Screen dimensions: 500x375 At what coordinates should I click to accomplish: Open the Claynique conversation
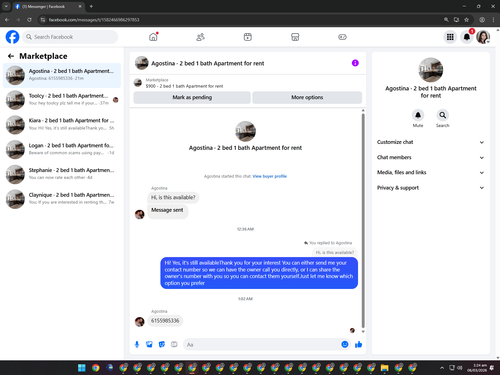[x=62, y=198]
